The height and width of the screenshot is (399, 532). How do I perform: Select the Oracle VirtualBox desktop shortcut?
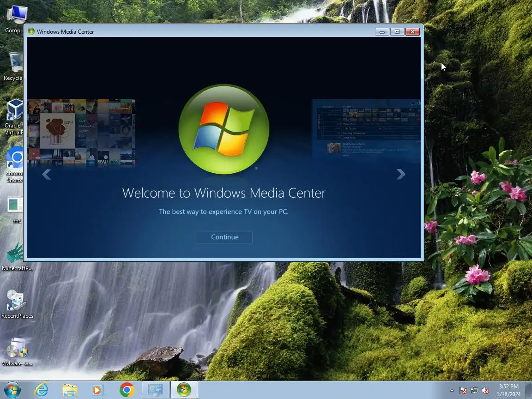(13, 117)
